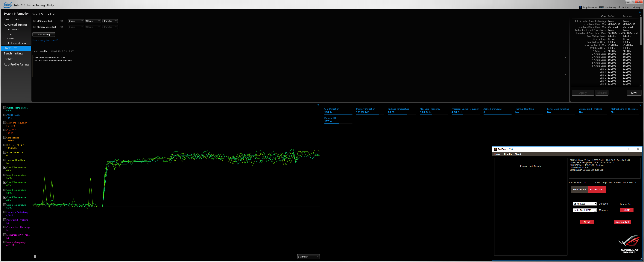The image size is (644, 262).
Task: Click the How is my system tested link
Action: pyautogui.click(x=45, y=40)
